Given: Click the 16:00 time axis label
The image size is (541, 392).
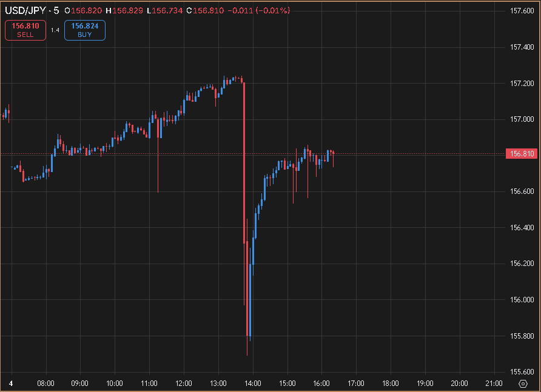Looking at the screenshot, I should 321,384.
